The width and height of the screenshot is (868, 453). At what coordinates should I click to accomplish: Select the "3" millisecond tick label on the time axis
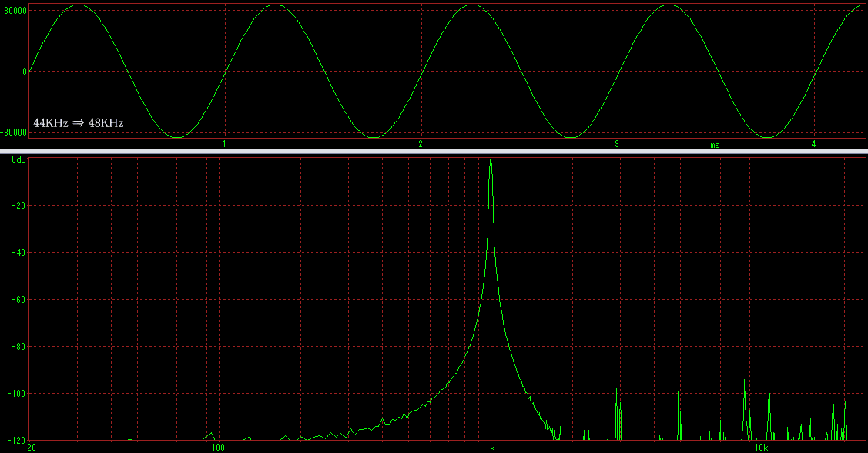[x=617, y=144]
